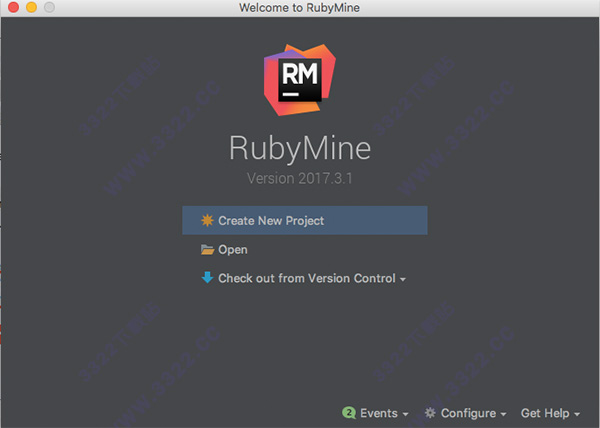Screen dimensions: 600x428
Task: Click the arrow next to Get Help
Action: coord(577,414)
